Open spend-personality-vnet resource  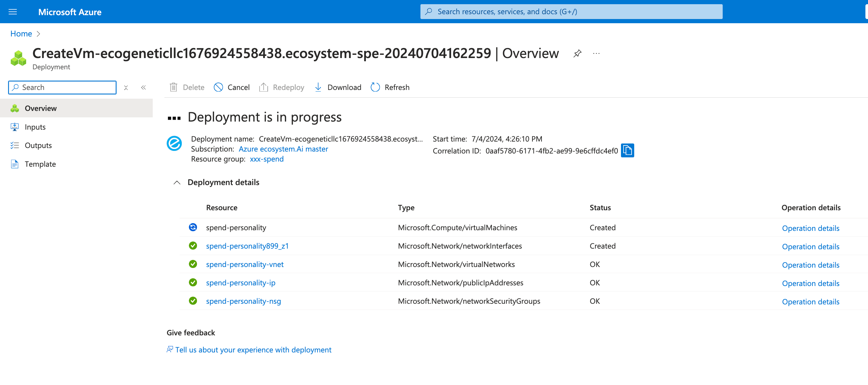click(x=245, y=264)
